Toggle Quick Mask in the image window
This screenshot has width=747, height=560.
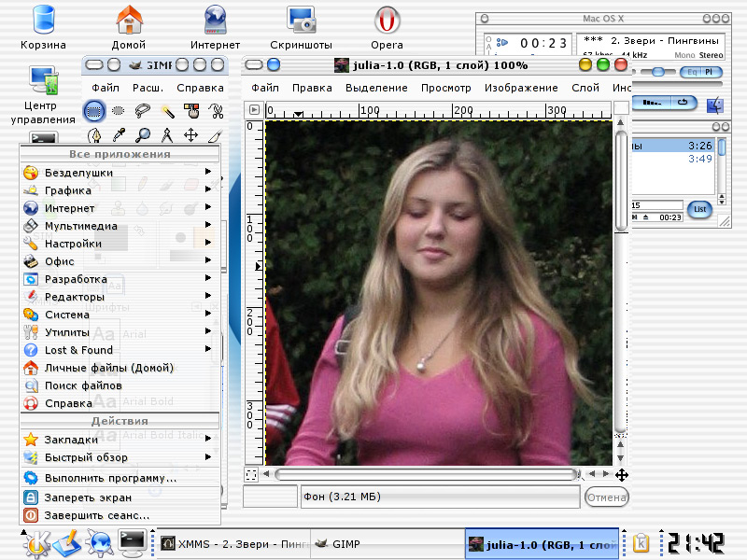click(251, 475)
